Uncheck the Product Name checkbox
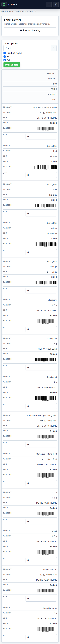This screenshot has height=644, width=60. coord(5,53)
